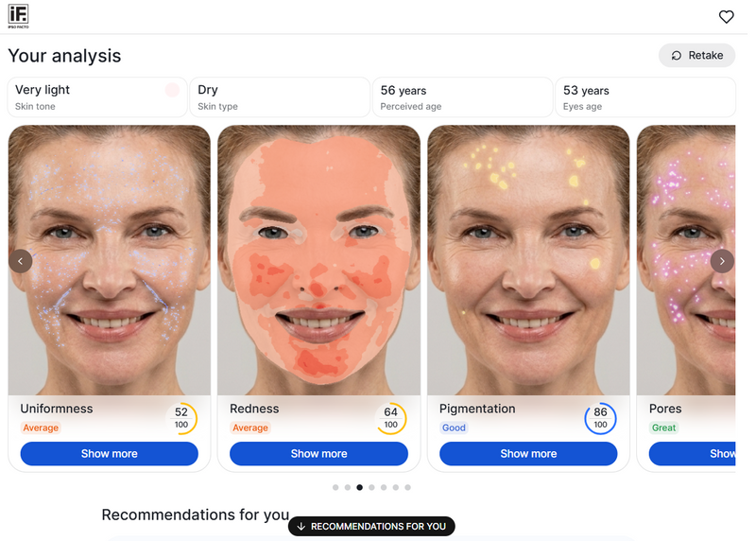Advance carousel with the right arrow
The width and height of the screenshot is (756, 541).
[722, 261]
